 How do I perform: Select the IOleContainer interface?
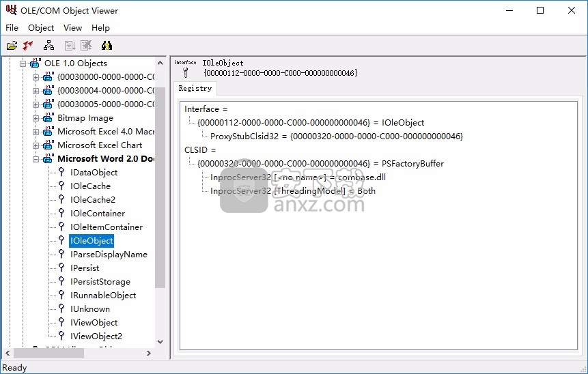pos(98,213)
